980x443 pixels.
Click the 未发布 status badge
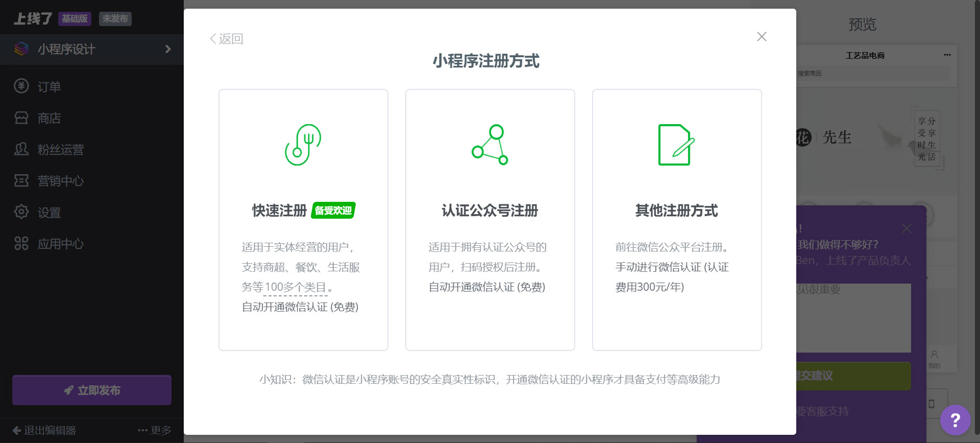click(115, 19)
